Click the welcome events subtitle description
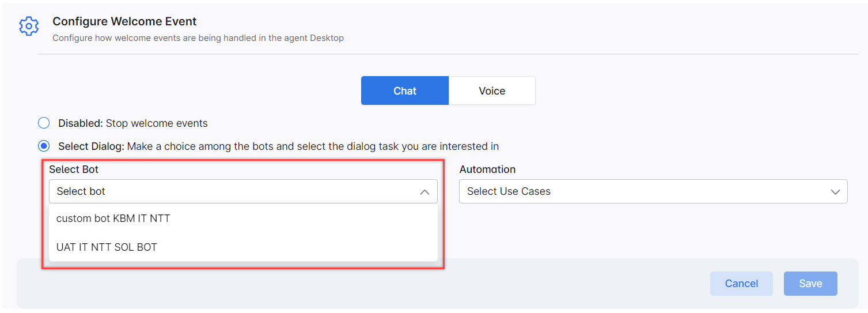Viewport: 868px width, 313px height. click(x=198, y=38)
